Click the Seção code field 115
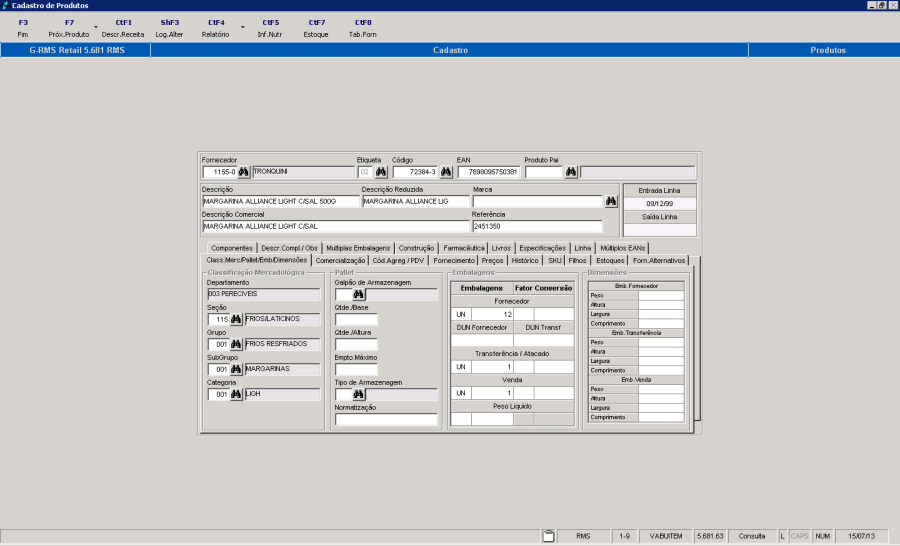 click(218, 319)
